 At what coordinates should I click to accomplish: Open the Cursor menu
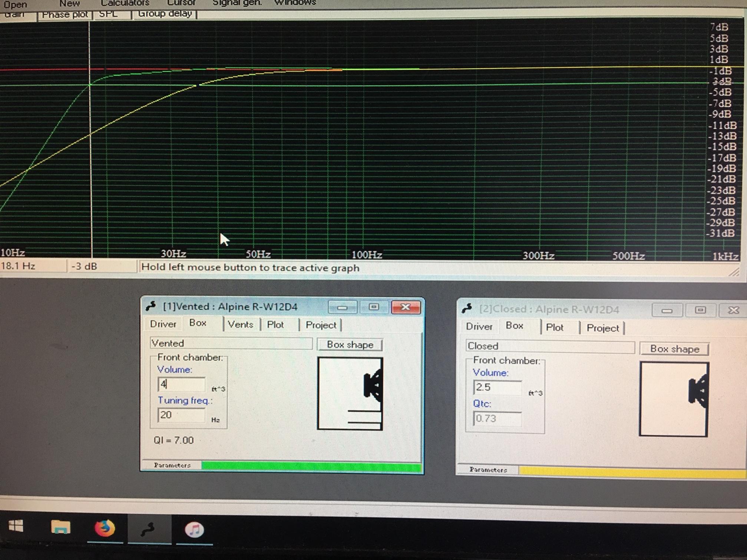tap(181, 3)
